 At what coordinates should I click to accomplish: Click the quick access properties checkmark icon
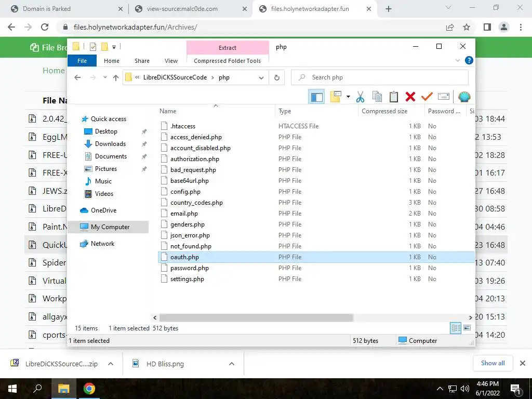point(92,47)
